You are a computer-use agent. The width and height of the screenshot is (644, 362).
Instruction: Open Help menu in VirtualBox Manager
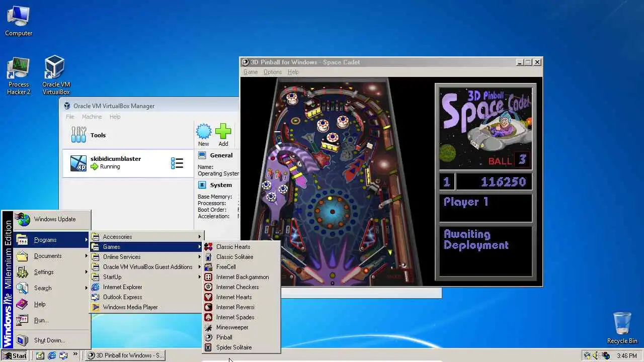(115, 117)
